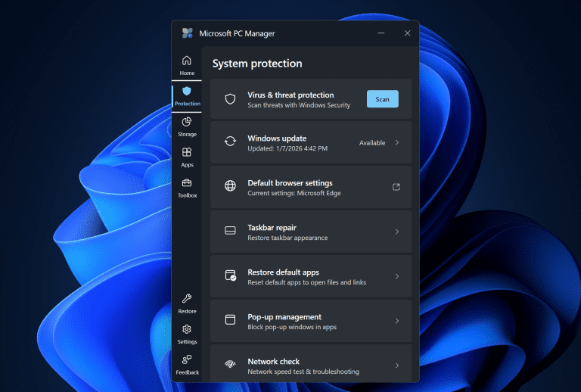This screenshot has width=581, height=392.
Task: Open the Home sidebar icon
Action: 187,61
